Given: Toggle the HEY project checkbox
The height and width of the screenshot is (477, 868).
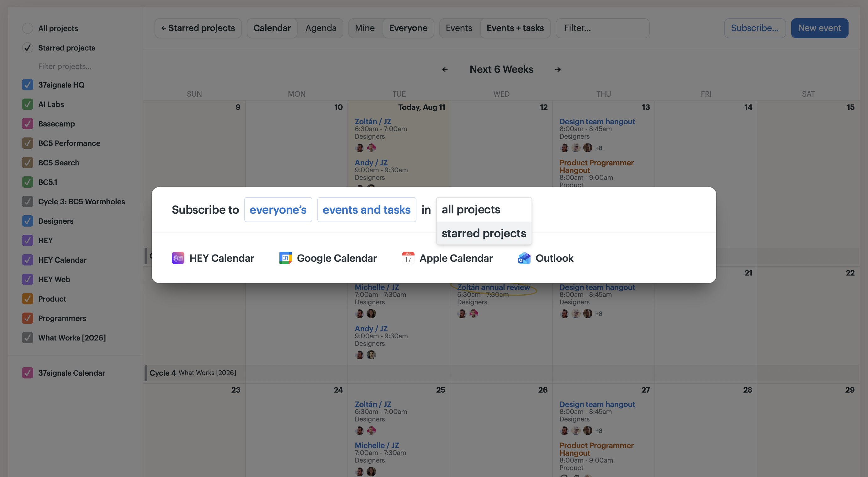Looking at the screenshot, I should pos(28,240).
